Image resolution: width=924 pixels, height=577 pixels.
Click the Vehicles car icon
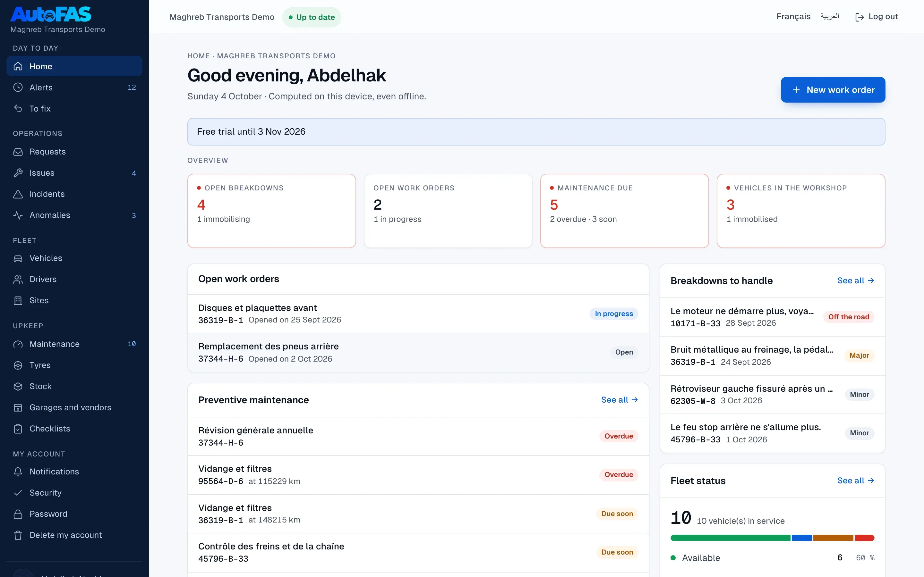pos(18,258)
